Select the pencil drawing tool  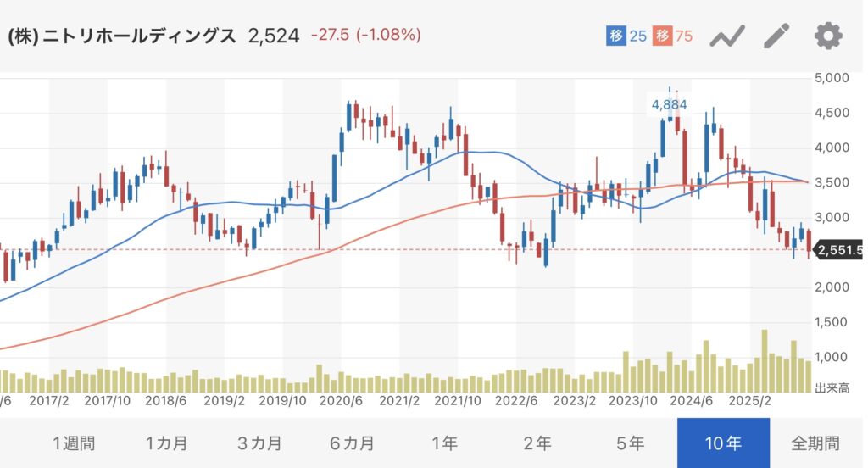click(x=776, y=36)
